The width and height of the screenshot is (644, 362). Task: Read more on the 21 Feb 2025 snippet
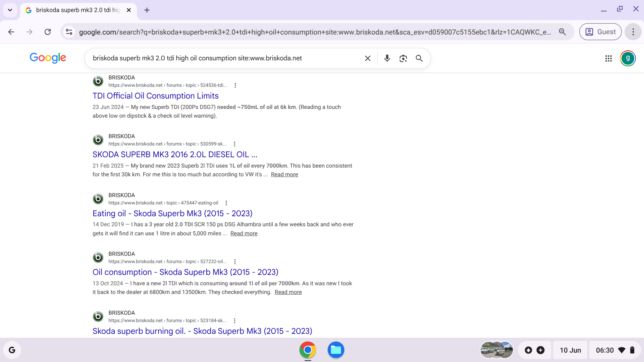click(284, 175)
